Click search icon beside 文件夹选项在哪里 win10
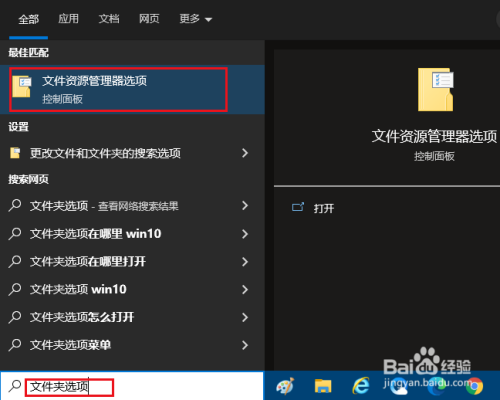The image size is (500, 400). click(15, 233)
